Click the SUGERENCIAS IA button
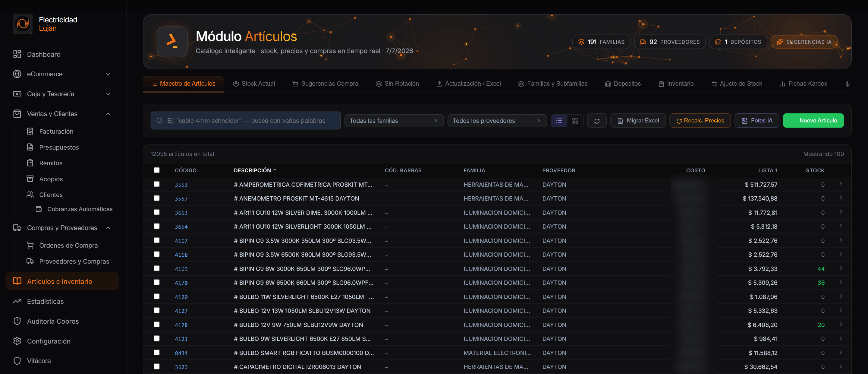The height and width of the screenshot is (374, 868). [x=804, y=42]
